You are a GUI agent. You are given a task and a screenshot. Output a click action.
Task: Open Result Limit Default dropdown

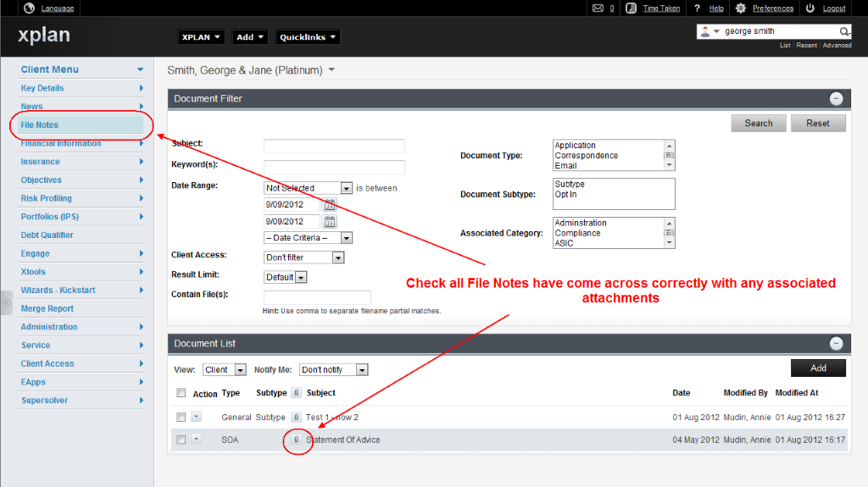point(285,277)
